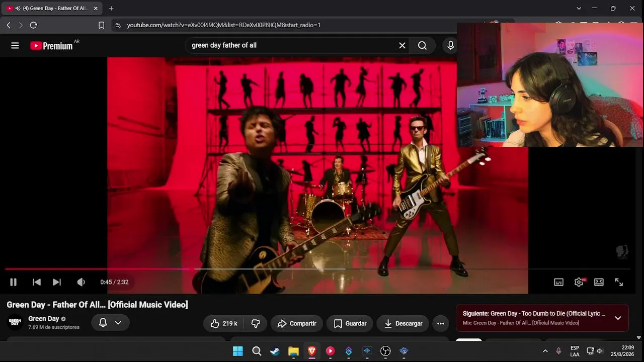
Task: Pause the Green Day video
Action: pos(14,282)
